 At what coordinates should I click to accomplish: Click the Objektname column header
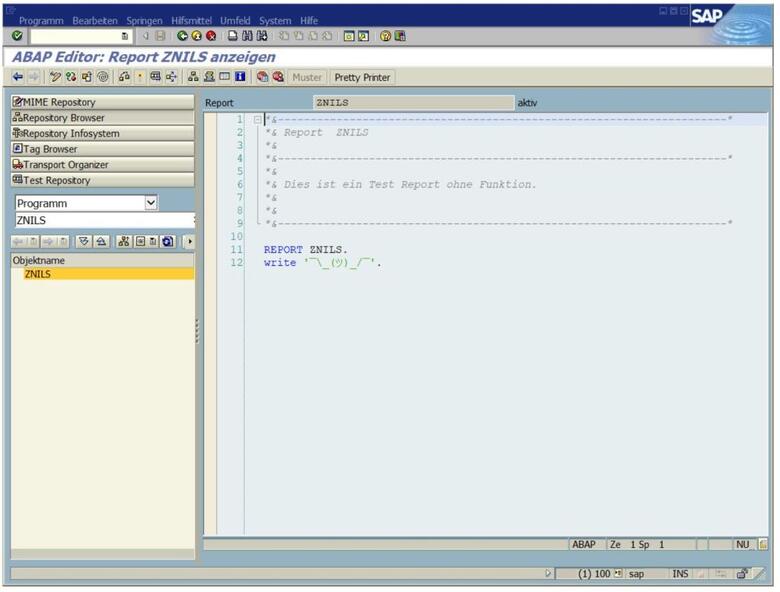[102, 260]
